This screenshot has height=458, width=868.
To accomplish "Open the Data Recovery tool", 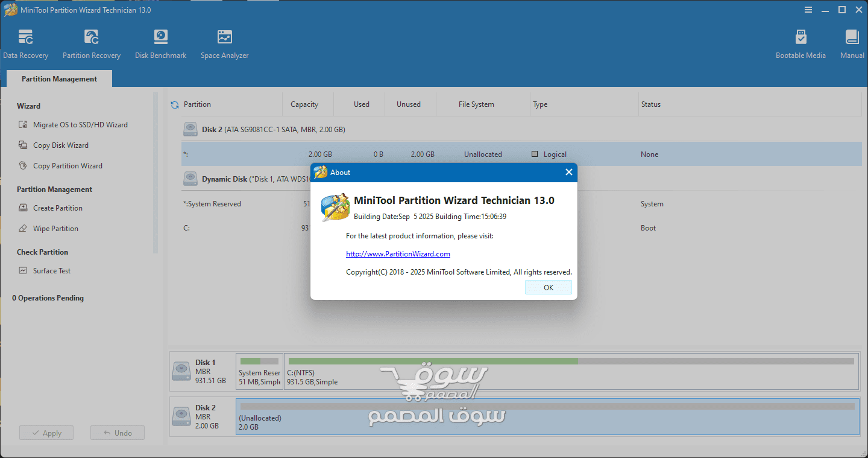I will (x=26, y=42).
